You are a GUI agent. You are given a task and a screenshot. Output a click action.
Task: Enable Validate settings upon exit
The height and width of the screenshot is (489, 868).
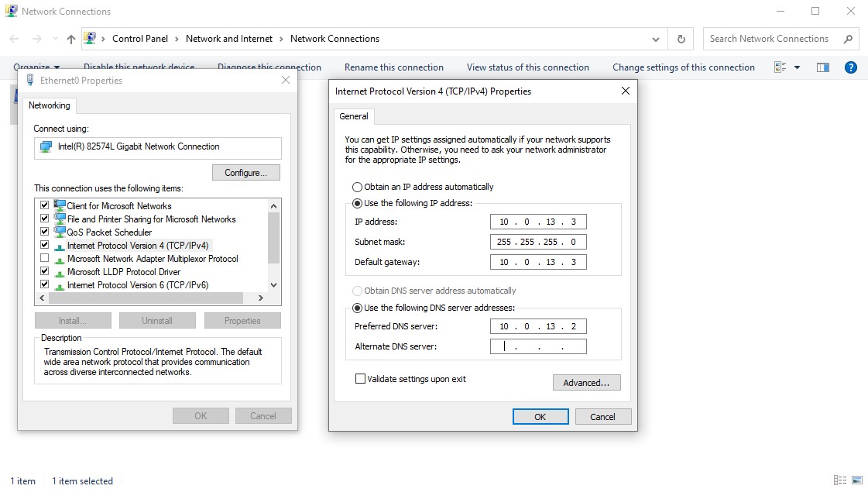360,378
